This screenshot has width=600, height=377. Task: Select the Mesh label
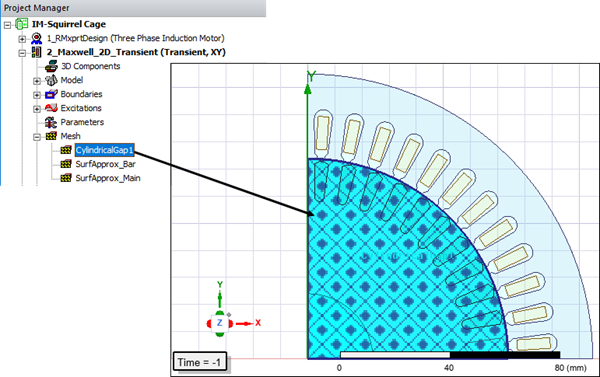pyautogui.click(x=70, y=136)
